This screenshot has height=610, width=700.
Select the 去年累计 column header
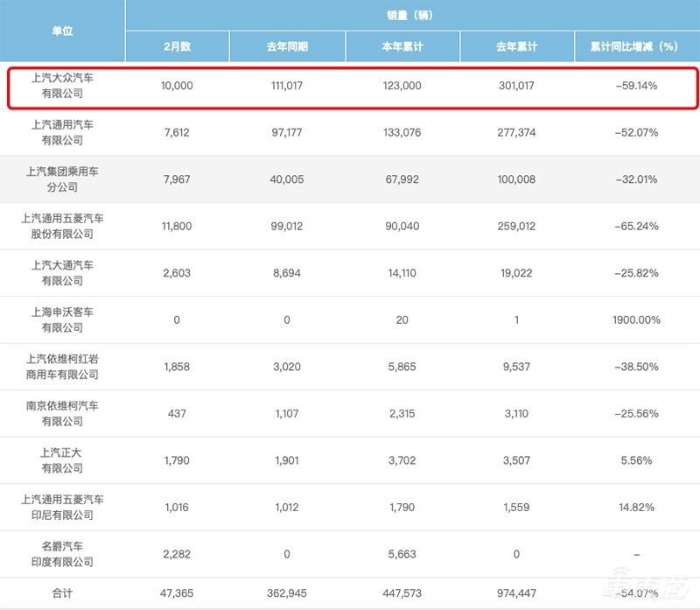tap(517, 43)
